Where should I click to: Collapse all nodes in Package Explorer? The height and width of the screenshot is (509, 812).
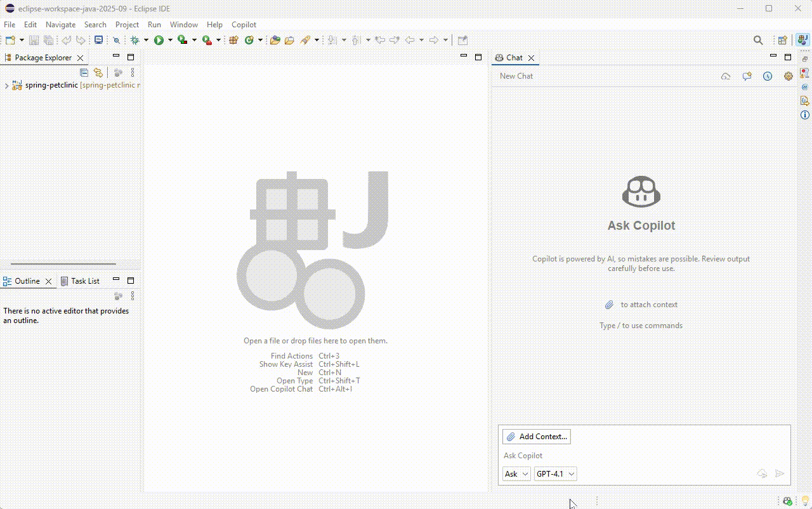pyautogui.click(x=84, y=72)
